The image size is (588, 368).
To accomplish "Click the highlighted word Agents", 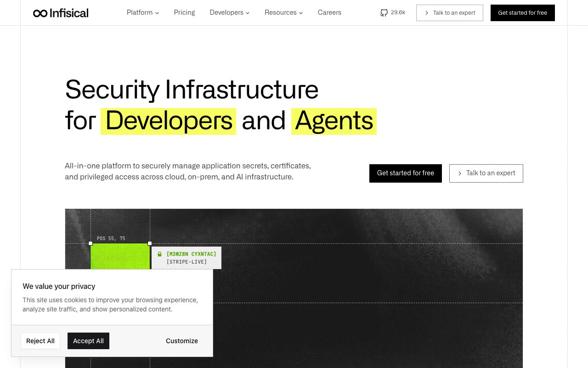I will pyautogui.click(x=334, y=121).
